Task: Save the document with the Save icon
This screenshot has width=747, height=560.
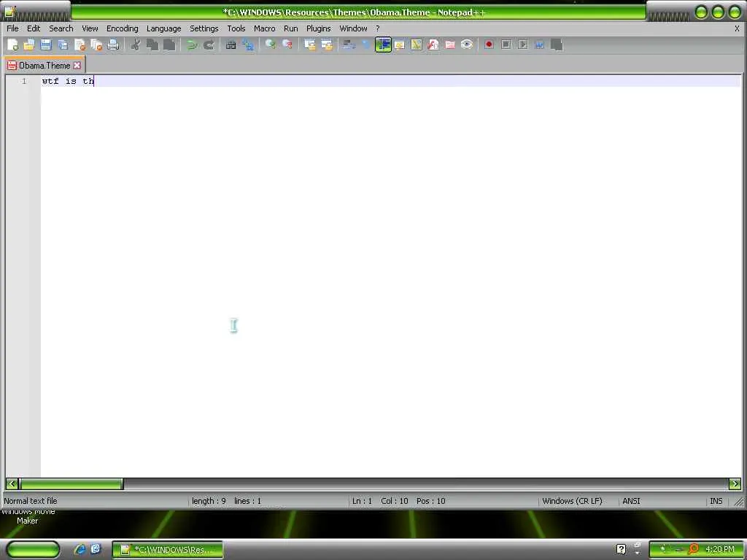Action: point(46,44)
